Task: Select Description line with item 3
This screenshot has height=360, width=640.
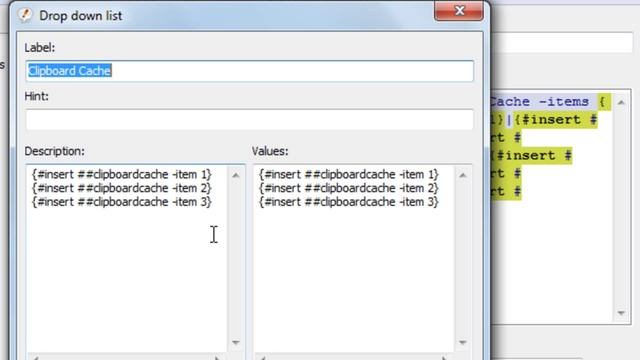Action: 122,202
